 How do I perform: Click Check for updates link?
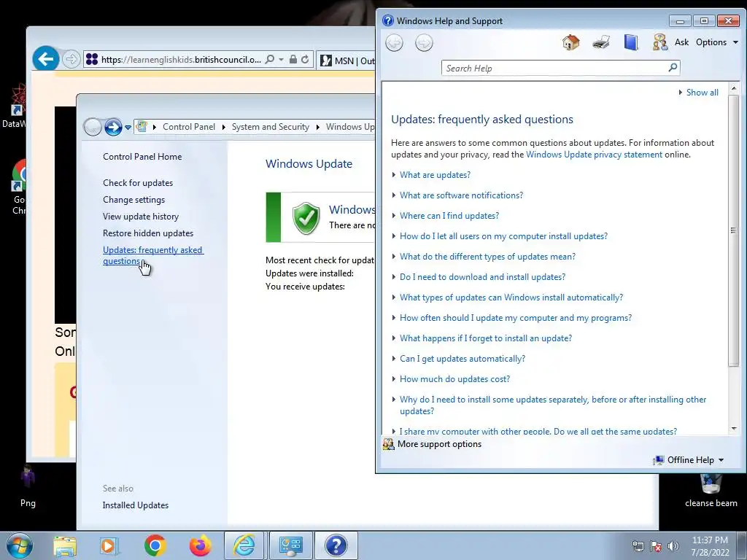point(138,183)
